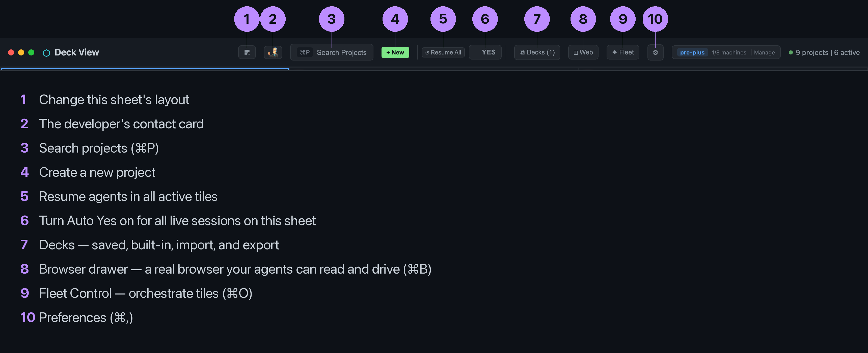The width and height of the screenshot is (868, 353).
Task: Click the "Browser drawer" description line
Action: coord(235,269)
